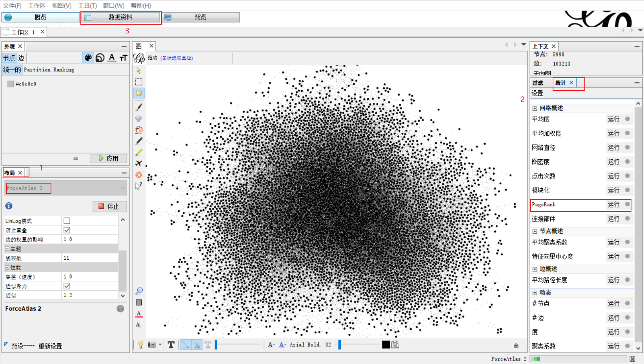Choose the rectangle selection tool
The width and height of the screenshot is (644, 364).
139,82
